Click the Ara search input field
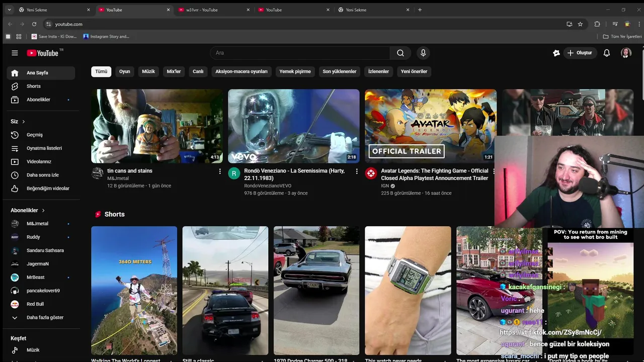Image resolution: width=644 pixels, height=362 pixels. tap(300, 53)
